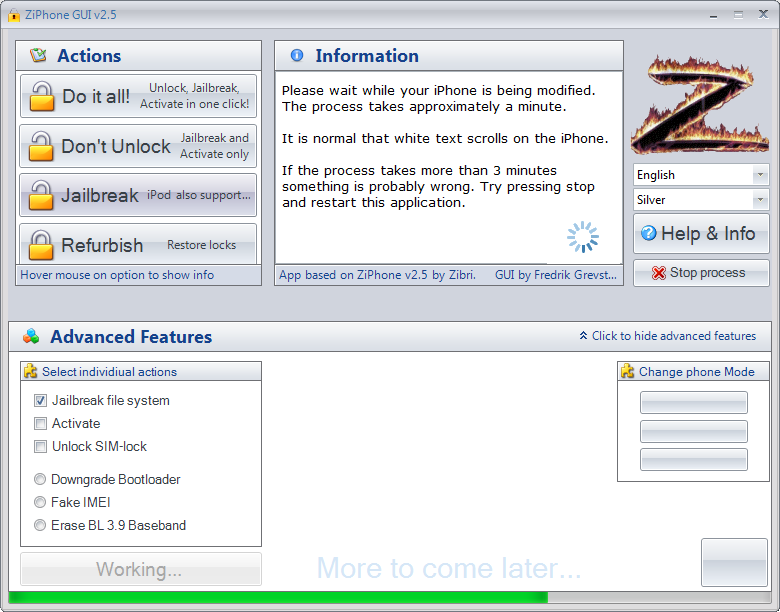
Task: Start the Jailbreak action
Action: [x=138, y=195]
